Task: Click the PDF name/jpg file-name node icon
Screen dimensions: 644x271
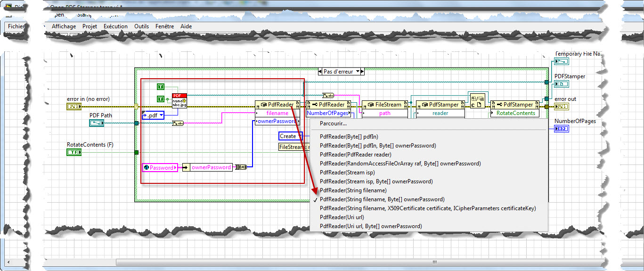Action: click(x=179, y=101)
